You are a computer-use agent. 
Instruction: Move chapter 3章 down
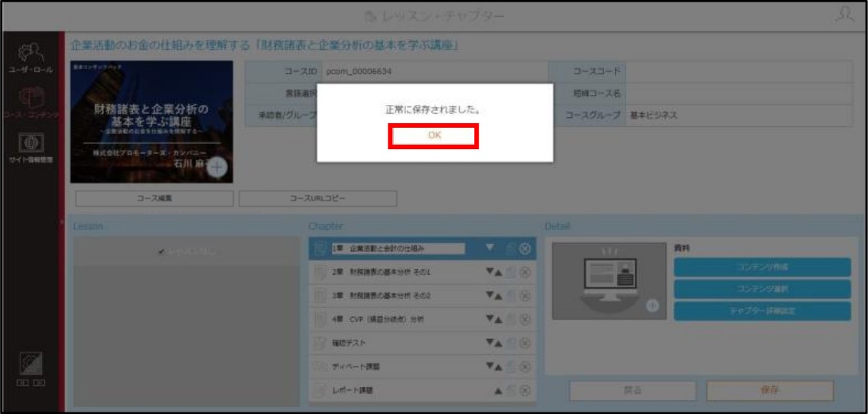[489, 296]
